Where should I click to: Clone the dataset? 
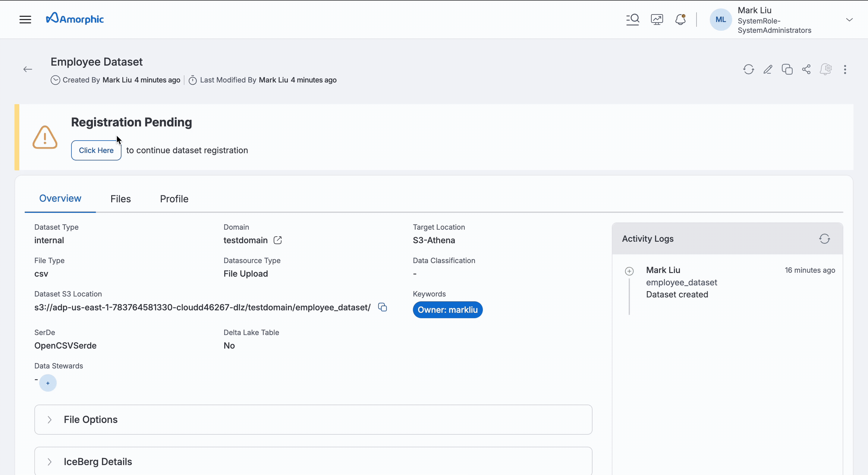[787, 69]
